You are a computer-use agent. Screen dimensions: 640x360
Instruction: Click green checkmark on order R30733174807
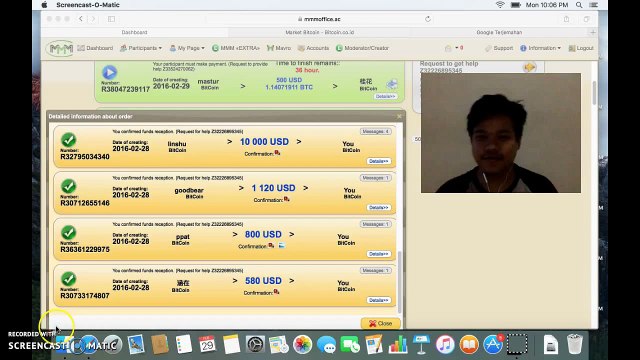click(x=69, y=279)
